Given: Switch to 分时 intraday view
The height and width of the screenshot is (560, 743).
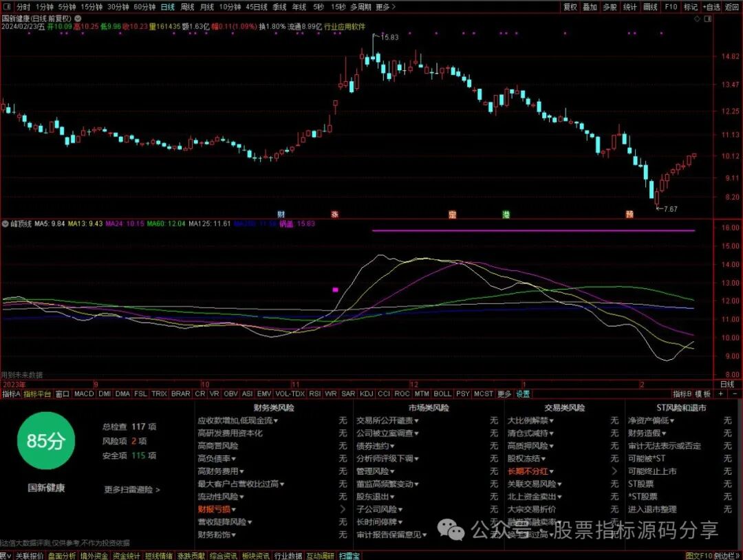Looking at the screenshot, I should [23, 7].
